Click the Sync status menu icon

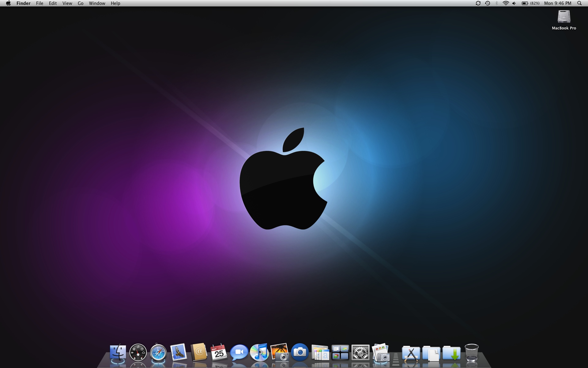[x=478, y=3]
